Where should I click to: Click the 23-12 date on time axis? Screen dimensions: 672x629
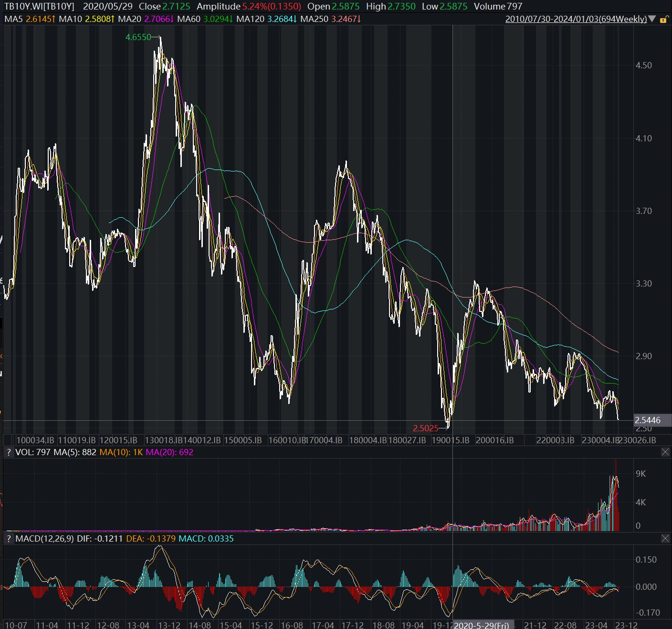626,625
